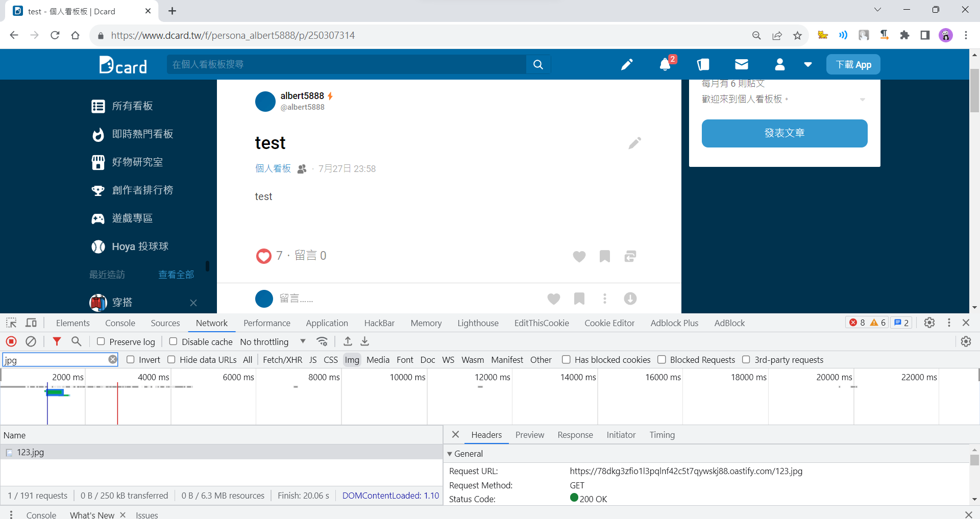Open 即時熱門看板 in the sidebar

132,134
